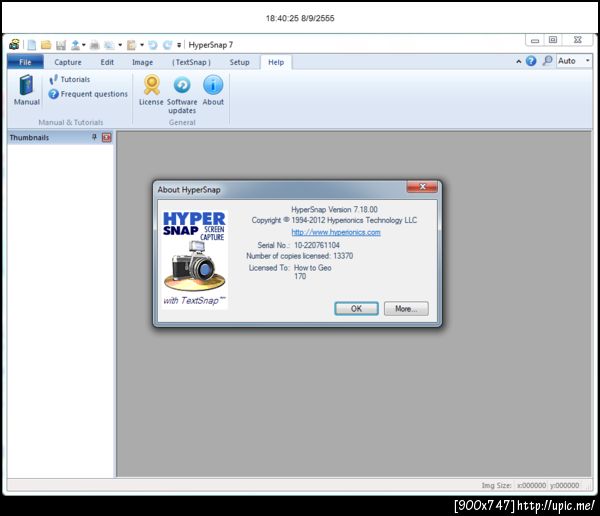Viewport: 600px width, 516px height.
Task: Click the Paste clipboard quick access icon
Action: pyautogui.click(x=132, y=45)
